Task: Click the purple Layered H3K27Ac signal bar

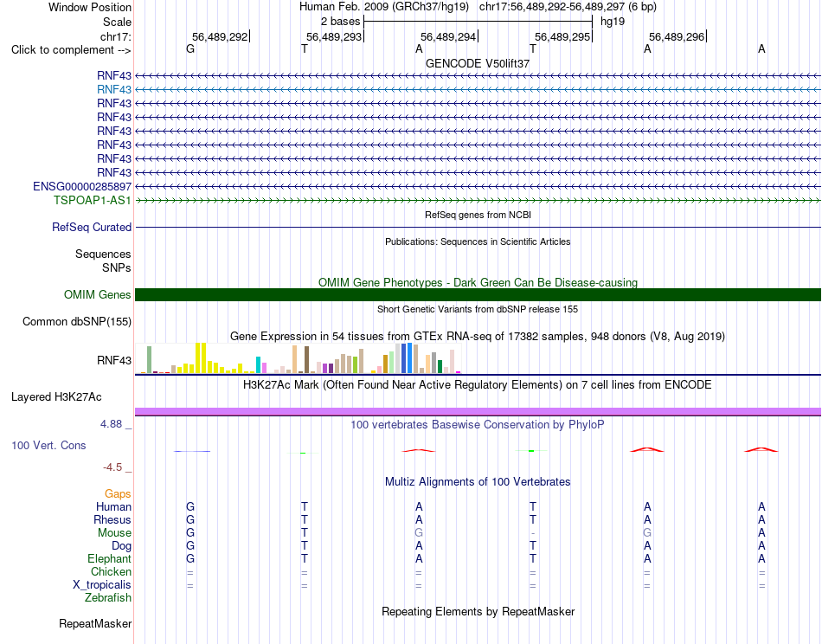Action: pyautogui.click(x=478, y=412)
